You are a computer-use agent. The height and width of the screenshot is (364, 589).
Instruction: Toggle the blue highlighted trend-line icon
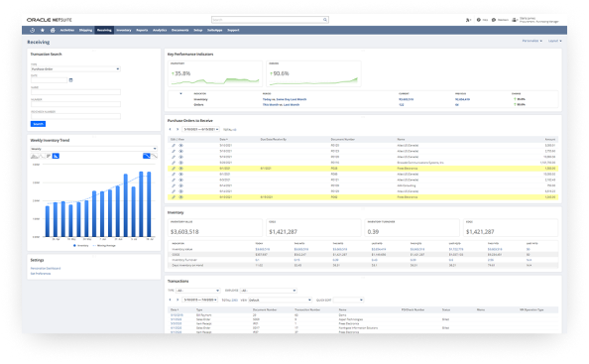click(147, 156)
